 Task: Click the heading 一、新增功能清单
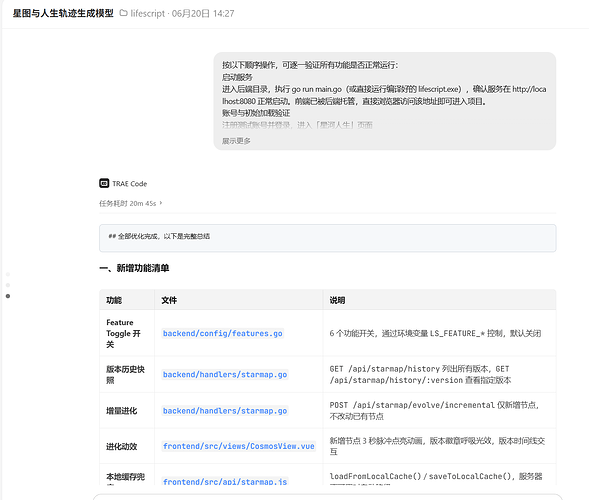coord(134,268)
